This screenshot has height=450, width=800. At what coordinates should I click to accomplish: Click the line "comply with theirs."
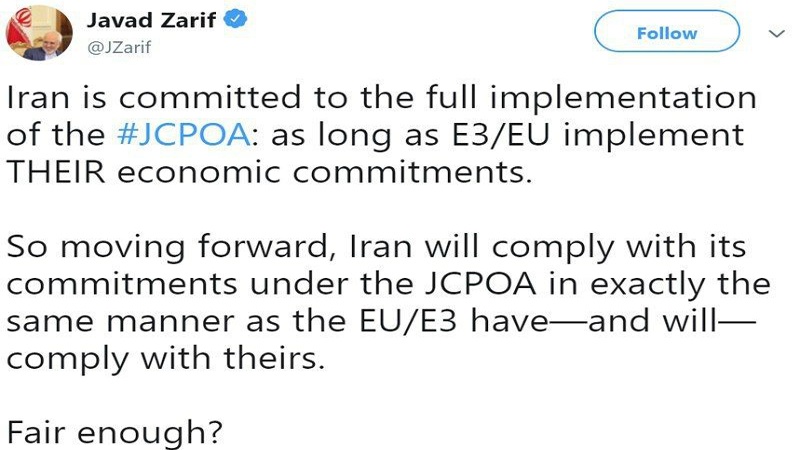click(x=165, y=358)
